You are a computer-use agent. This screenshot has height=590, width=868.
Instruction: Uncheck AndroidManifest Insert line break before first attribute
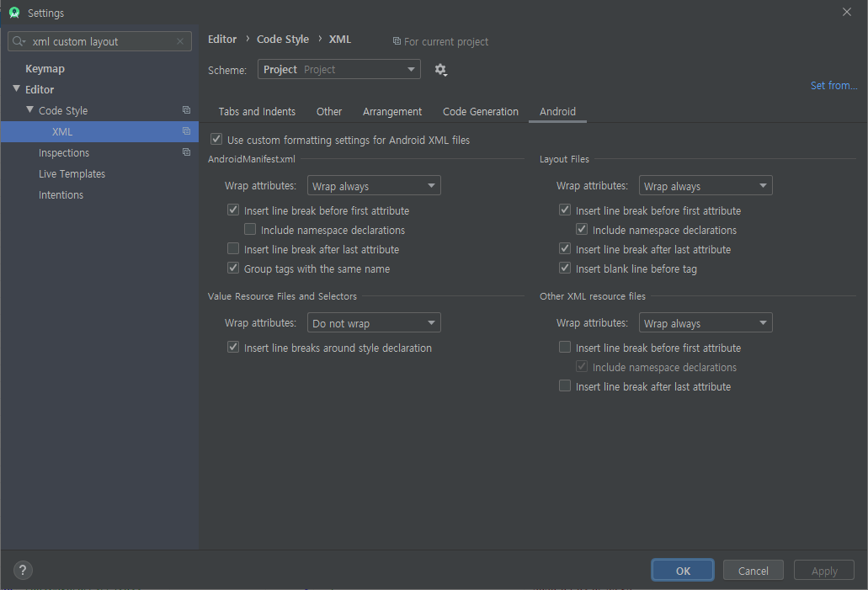coord(233,210)
